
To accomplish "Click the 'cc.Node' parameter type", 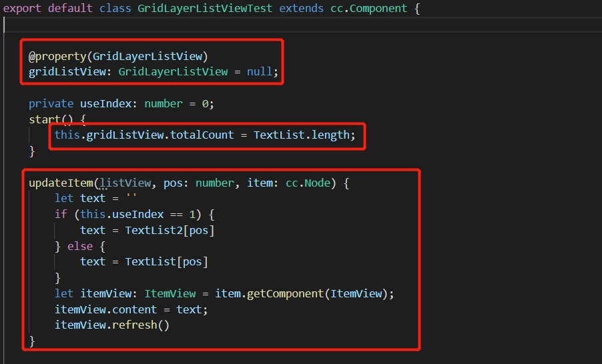I will [x=308, y=183].
